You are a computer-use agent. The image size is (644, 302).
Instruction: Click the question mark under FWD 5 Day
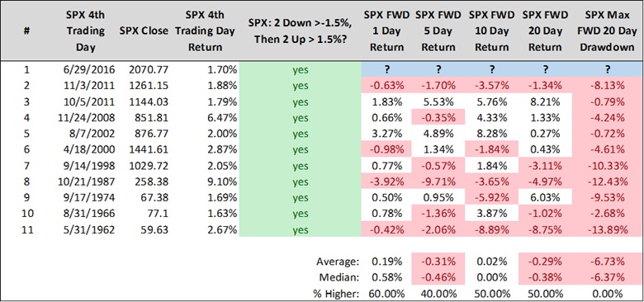point(439,70)
